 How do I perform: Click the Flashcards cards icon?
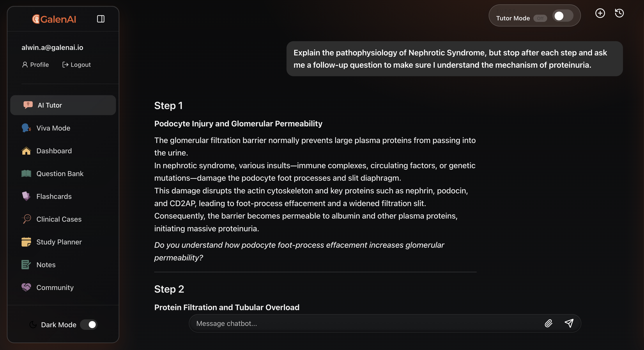click(26, 196)
